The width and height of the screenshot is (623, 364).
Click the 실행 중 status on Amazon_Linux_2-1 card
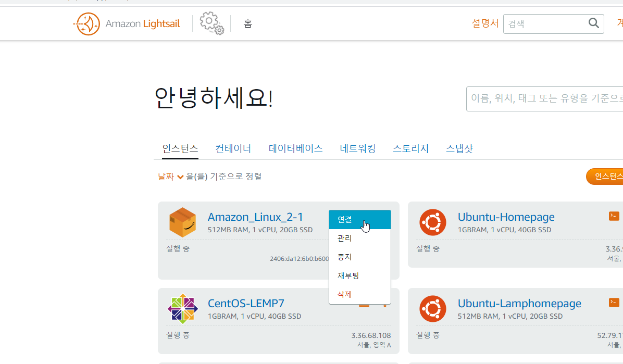[178, 249]
